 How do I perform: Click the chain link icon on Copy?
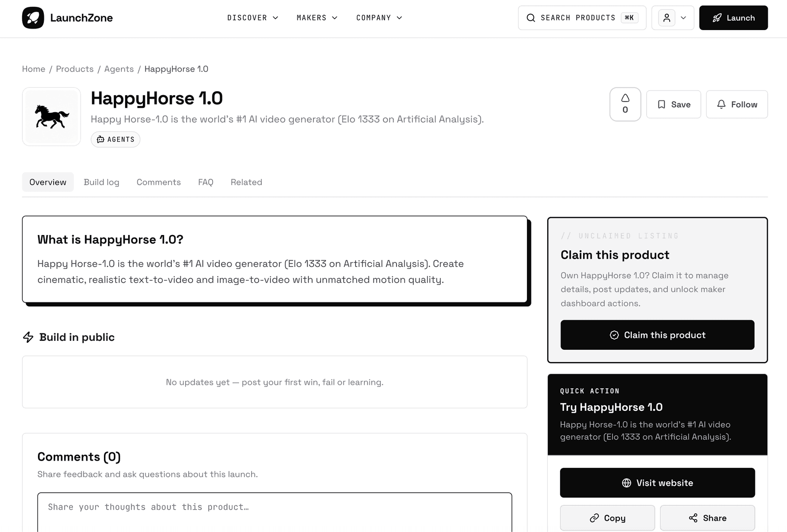click(x=594, y=518)
